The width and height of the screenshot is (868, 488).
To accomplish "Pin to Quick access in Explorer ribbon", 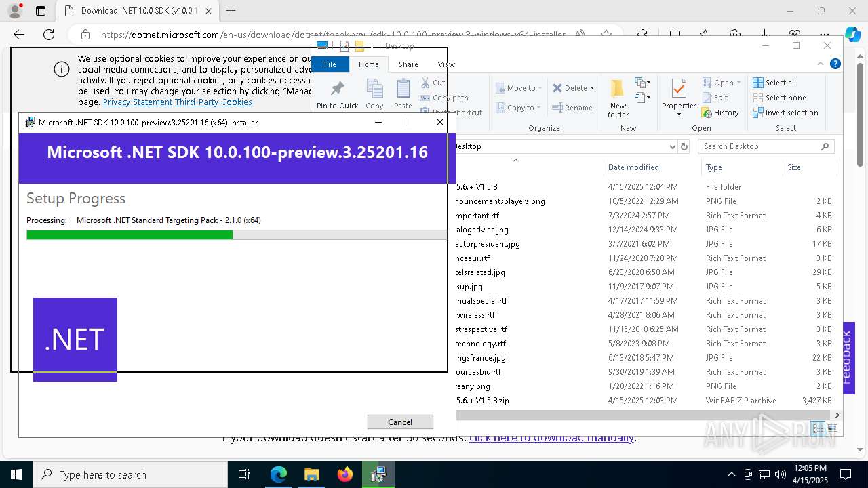I will [337, 95].
